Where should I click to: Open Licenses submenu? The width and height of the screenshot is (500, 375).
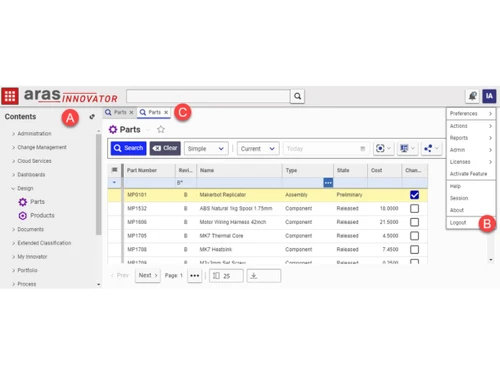pos(471,162)
